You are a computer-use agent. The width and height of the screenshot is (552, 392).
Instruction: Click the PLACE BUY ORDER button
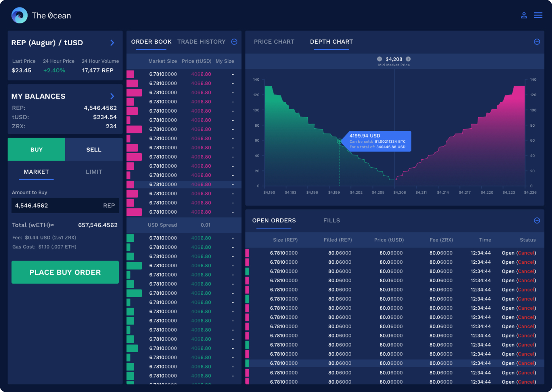point(65,272)
